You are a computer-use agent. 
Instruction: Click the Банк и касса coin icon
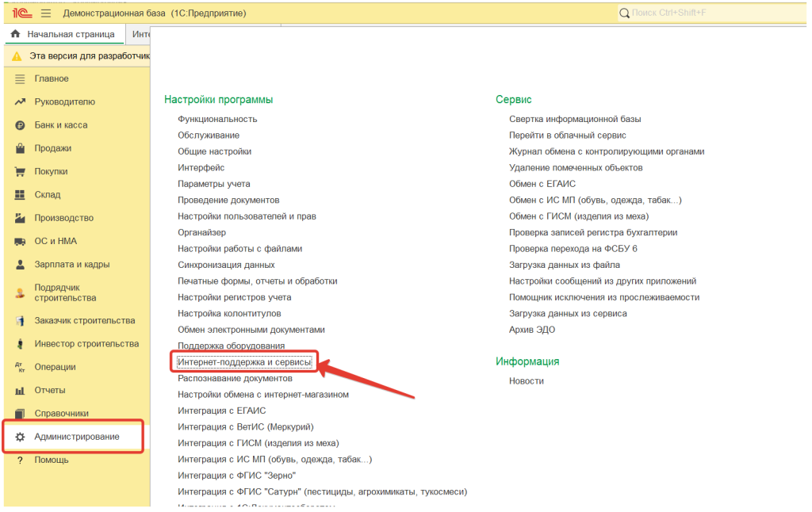(x=21, y=125)
